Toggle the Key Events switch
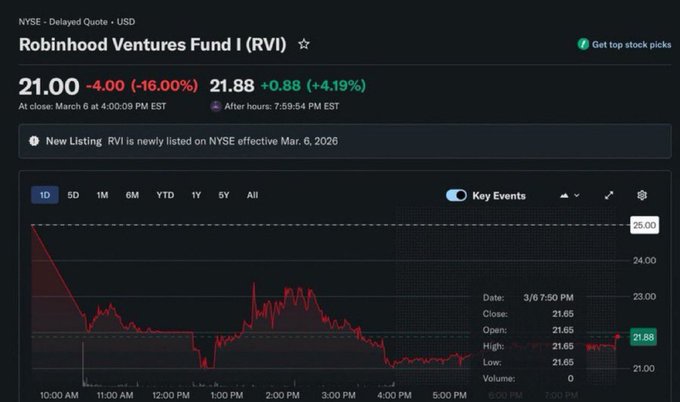Image resolution: width=680 pixels, height=402 pixels. tap(456, 195)
